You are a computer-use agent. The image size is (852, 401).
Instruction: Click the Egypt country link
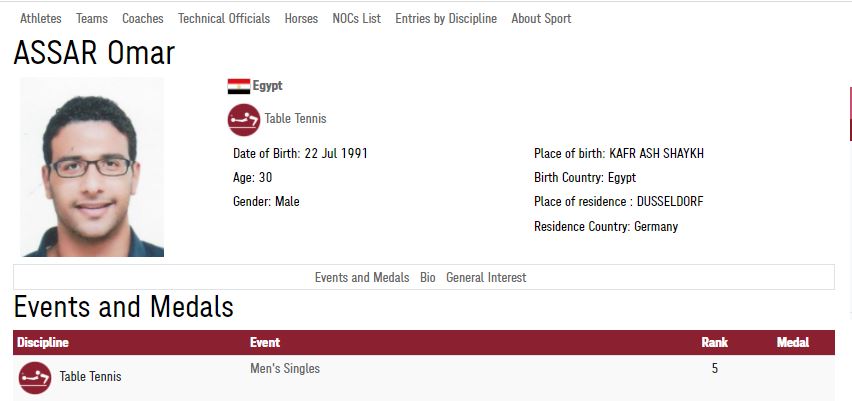[267, 86]
